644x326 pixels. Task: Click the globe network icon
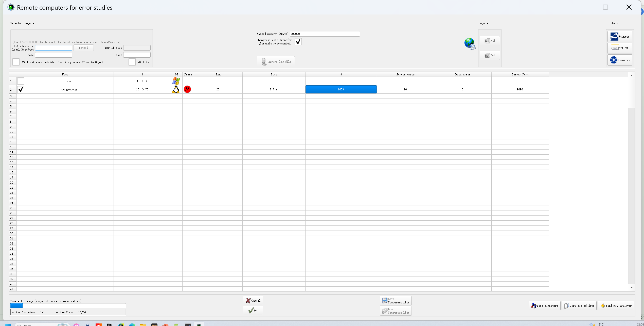(470, 44)
